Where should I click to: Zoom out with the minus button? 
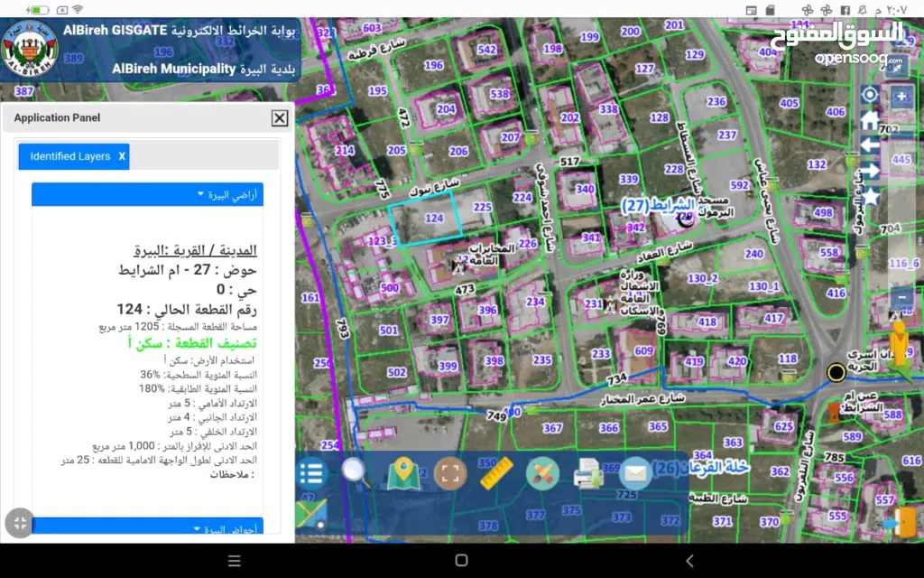(x=901, y=297)
